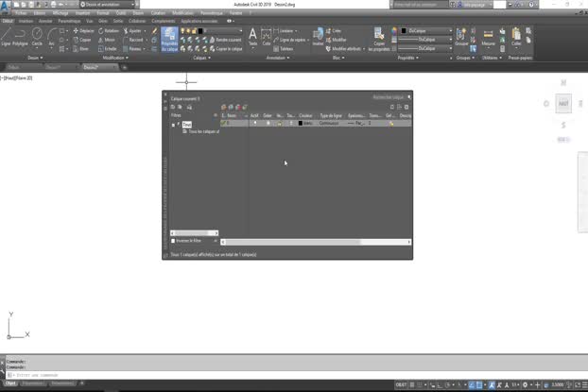The width and height of the screenshot is (588, 392).
Task: Open the Insertion ribbon tab
Action: pos(26,20)
